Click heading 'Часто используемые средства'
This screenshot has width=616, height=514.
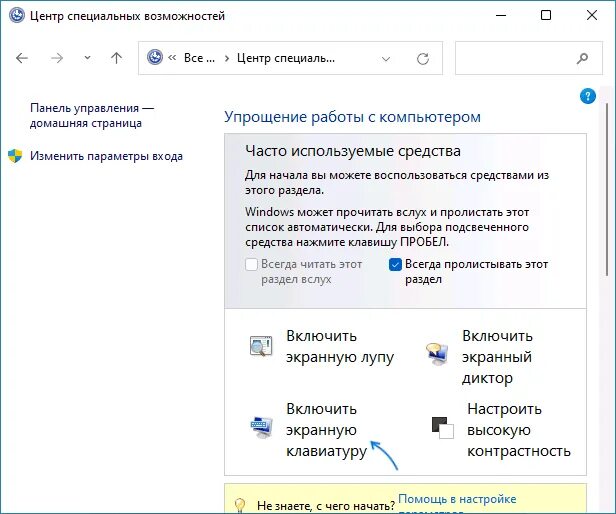(353, 151)
